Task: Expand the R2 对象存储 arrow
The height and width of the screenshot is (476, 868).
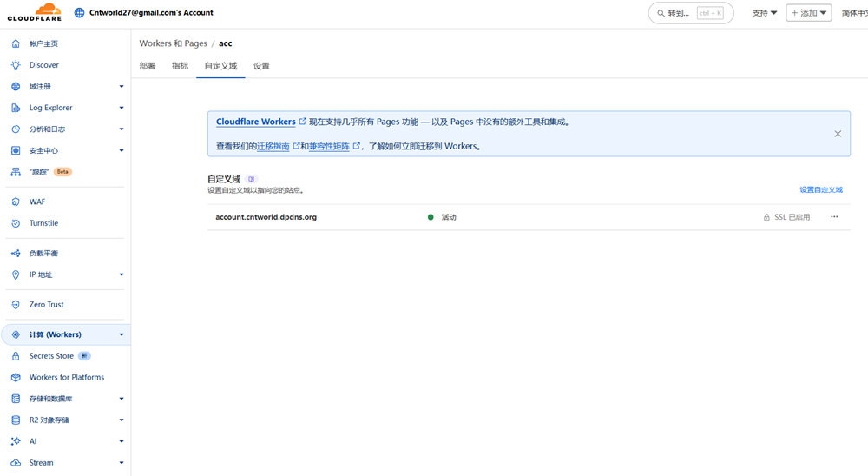Action: (122, 420)
